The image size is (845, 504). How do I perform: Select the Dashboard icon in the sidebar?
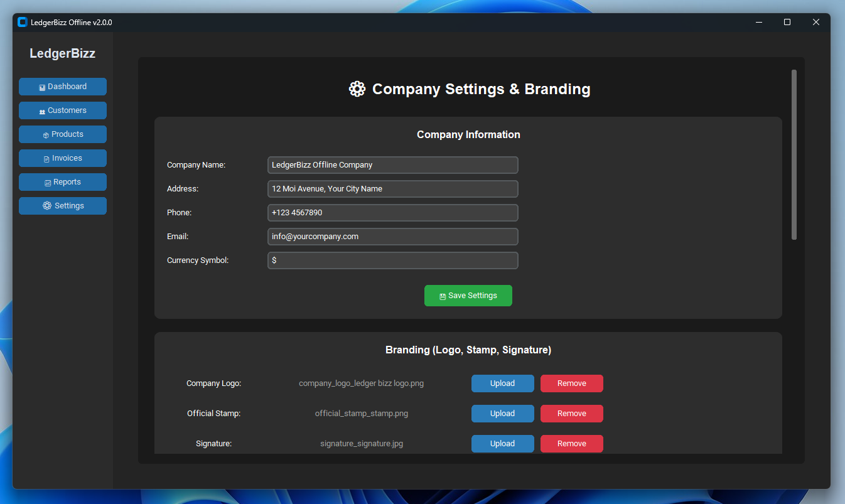pos(42,87)
